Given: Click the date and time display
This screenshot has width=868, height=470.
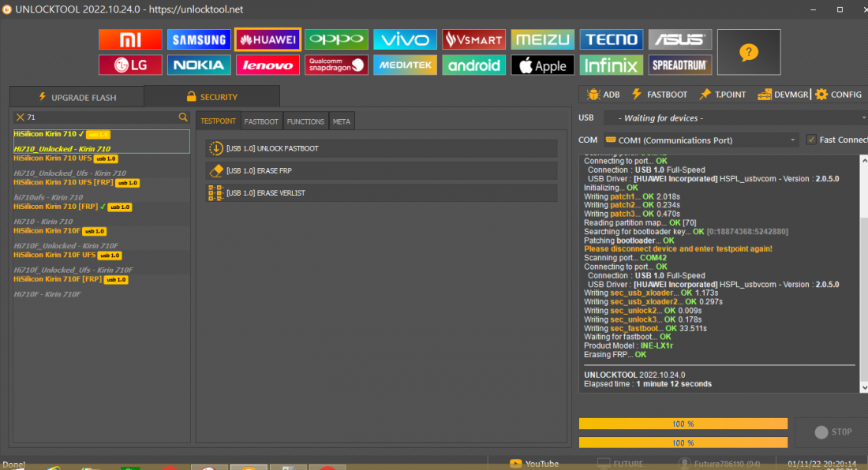Looking at the screenshot, I should point(821,464).
